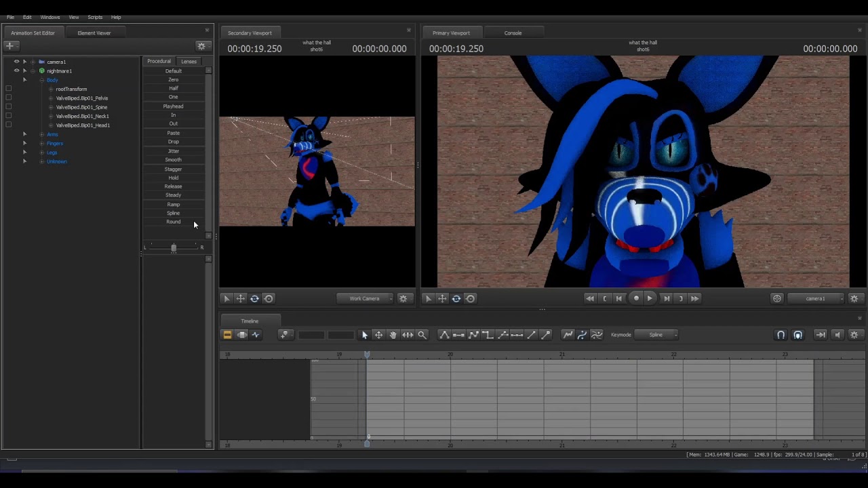Viewport: 868px width, 488px height.
Task: Switch to Graph Editor mode icon
Action: pyautogui.click(x=256, y=335)
